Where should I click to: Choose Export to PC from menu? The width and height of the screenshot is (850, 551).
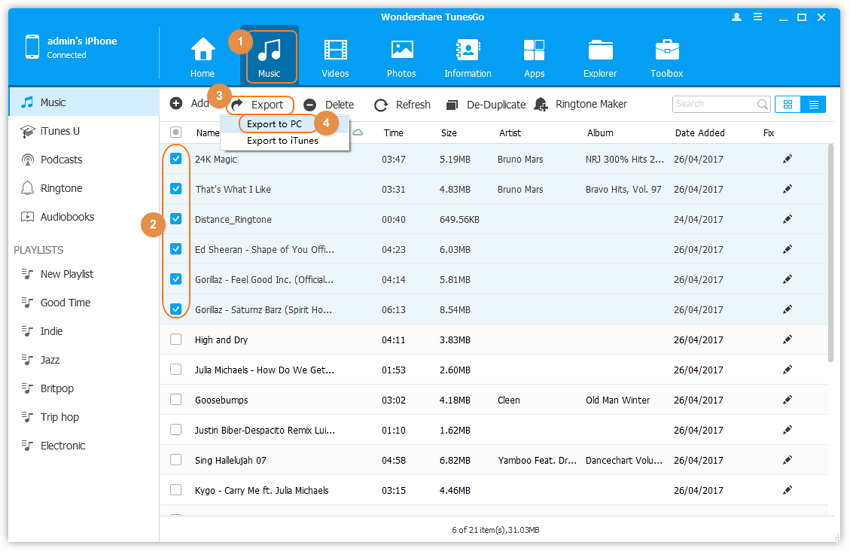pyautogui.click(x=275, y=124)
